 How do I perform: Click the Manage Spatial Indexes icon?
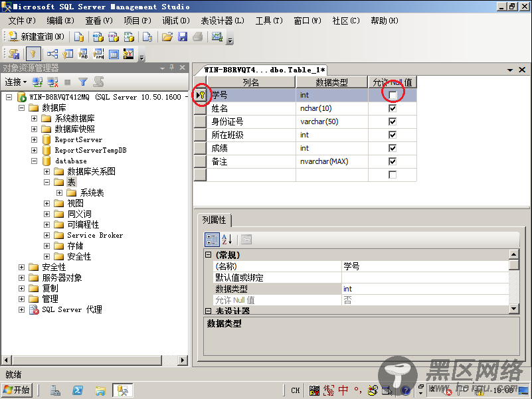pyautogui.click(x=129, y=54)
